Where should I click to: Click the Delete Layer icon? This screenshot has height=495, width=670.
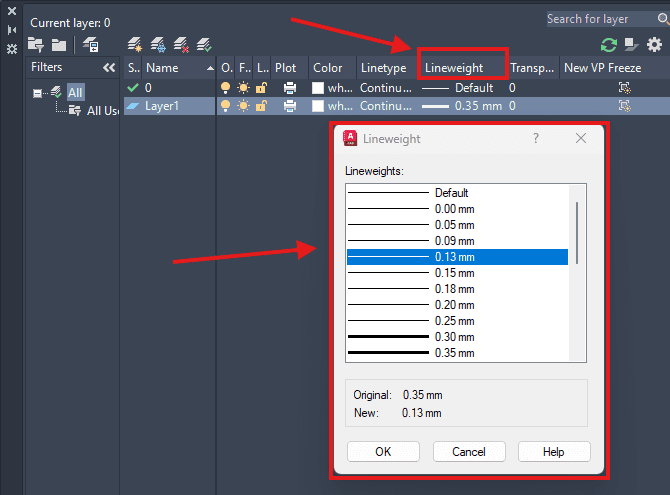(x=181, y=44)
